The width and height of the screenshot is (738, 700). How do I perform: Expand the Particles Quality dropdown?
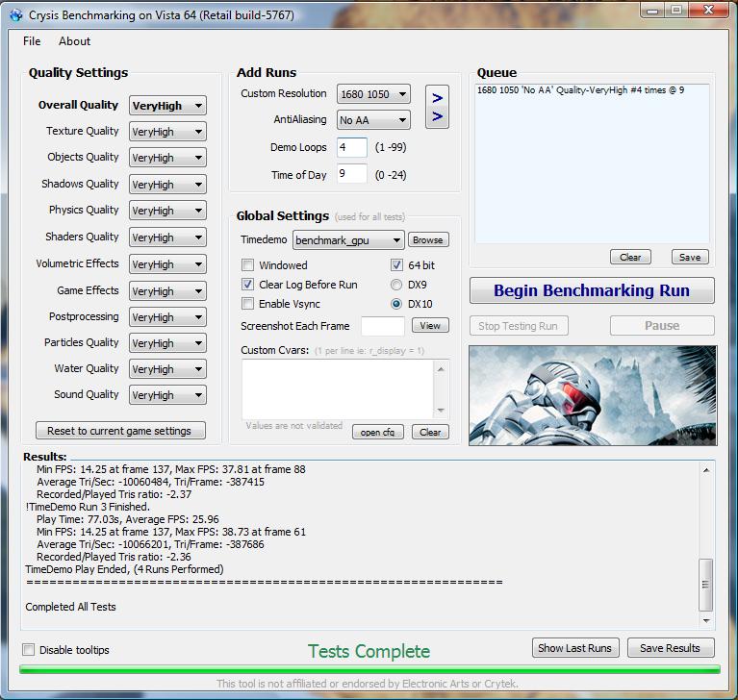click(x=167, y=343)
